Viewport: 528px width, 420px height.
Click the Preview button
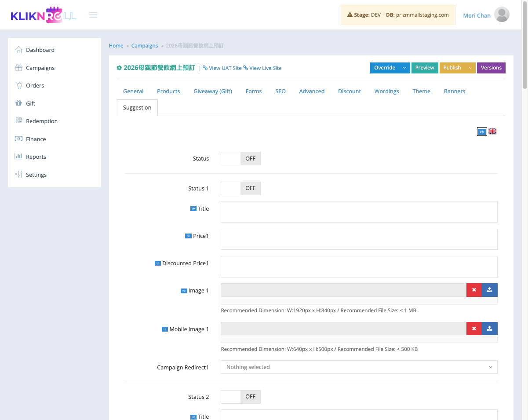[x=425, y=68]
